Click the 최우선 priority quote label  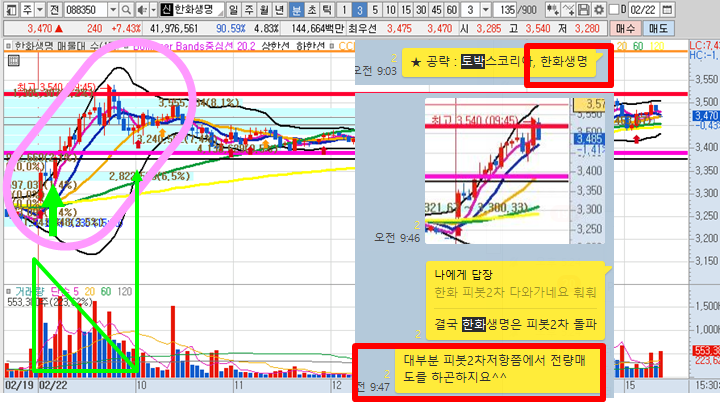click(x=362, y=29)
